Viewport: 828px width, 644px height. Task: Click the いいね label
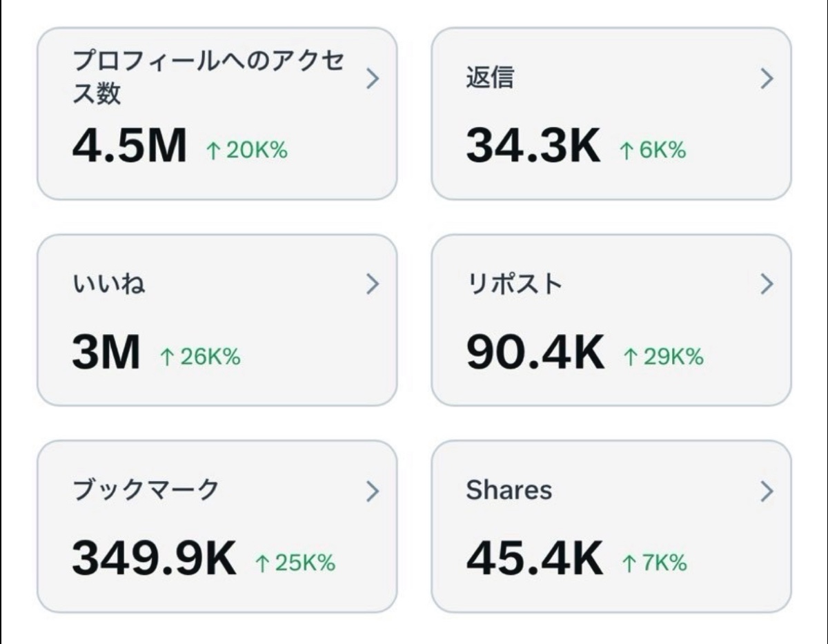[x=108, y=284]
